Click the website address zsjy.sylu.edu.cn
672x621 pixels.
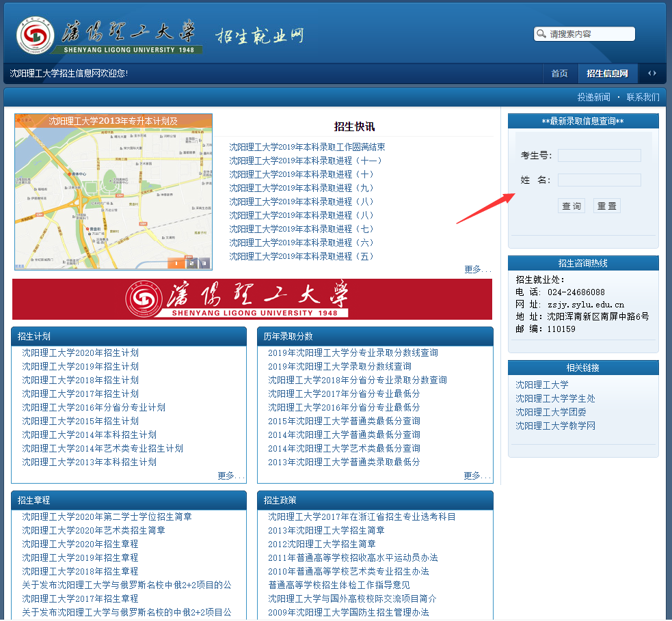(x=586, y=305)
